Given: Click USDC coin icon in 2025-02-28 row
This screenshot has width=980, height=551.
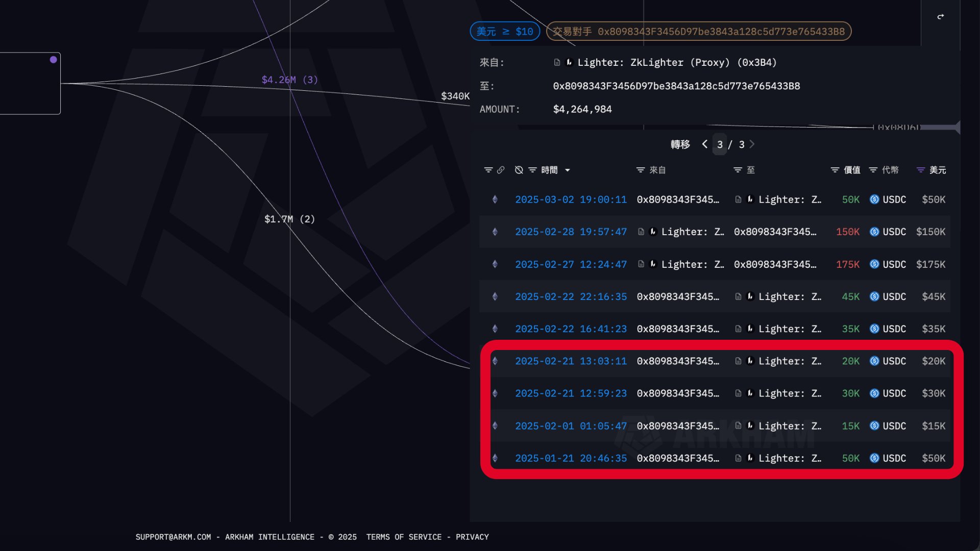Looking at the screenshot, I should point(874,232).
